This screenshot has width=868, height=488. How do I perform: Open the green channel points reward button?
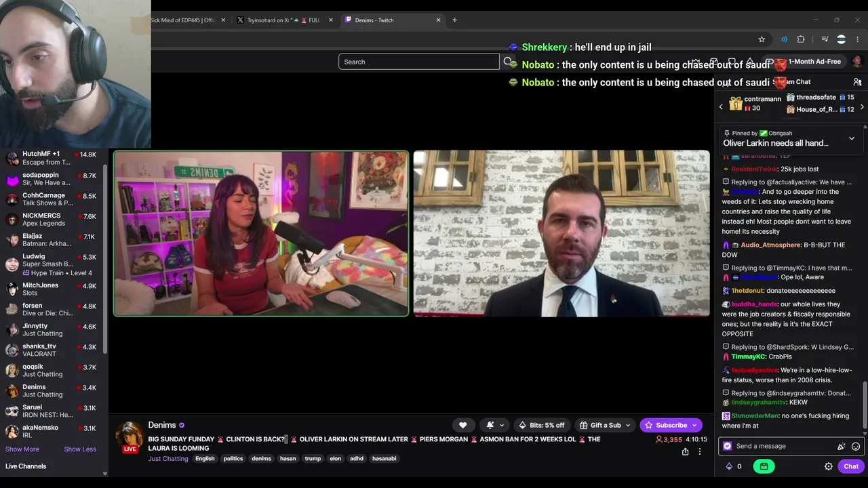(764, 466)
